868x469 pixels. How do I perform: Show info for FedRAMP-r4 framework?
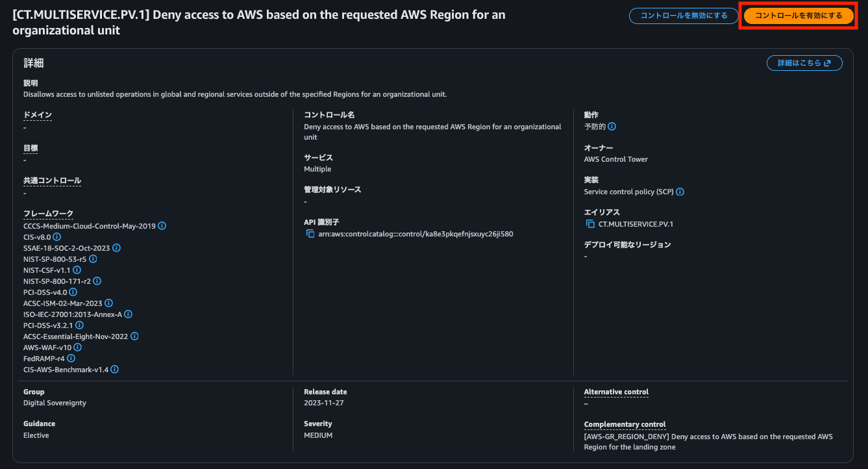pyautogui.click(x=71, y=359)
